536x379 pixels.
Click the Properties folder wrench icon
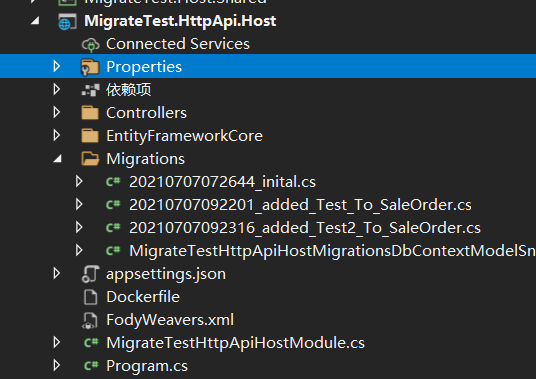pyautogui.click(x=90, y=67)
